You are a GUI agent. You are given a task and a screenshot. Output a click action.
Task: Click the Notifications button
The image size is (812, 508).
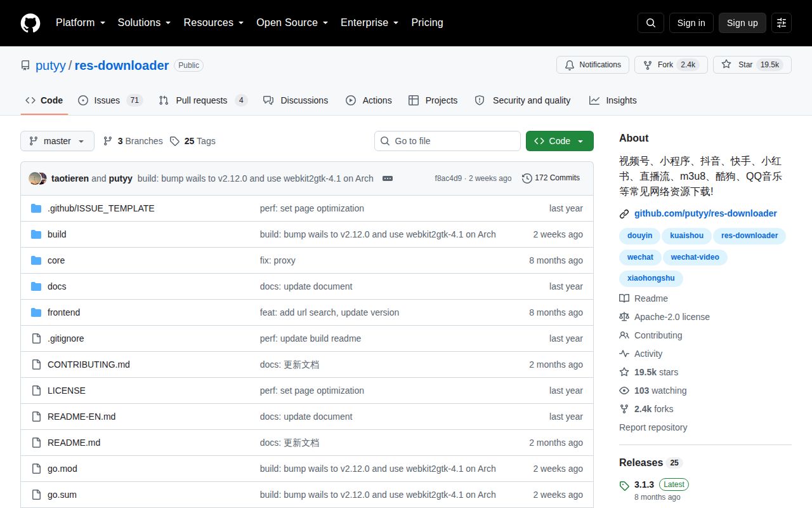coord(593,65)
